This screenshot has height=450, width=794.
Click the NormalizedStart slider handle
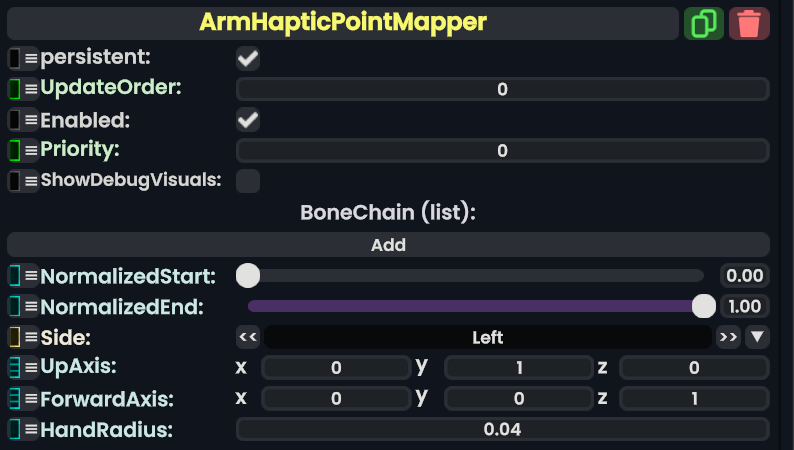[x=248, y=275]
